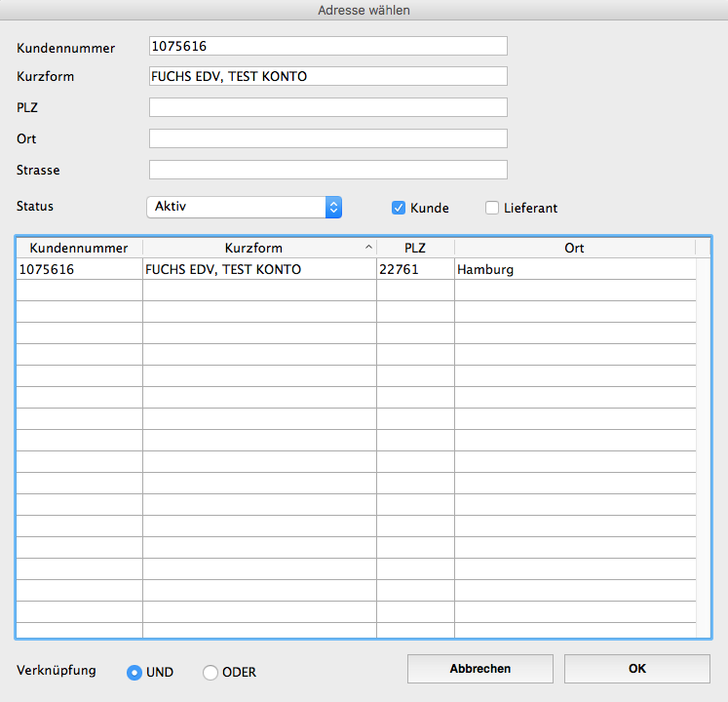The width and height of the screenshot is (728, 702).
Task: Confirm with the OK button
Action: [x=636, y=669]
